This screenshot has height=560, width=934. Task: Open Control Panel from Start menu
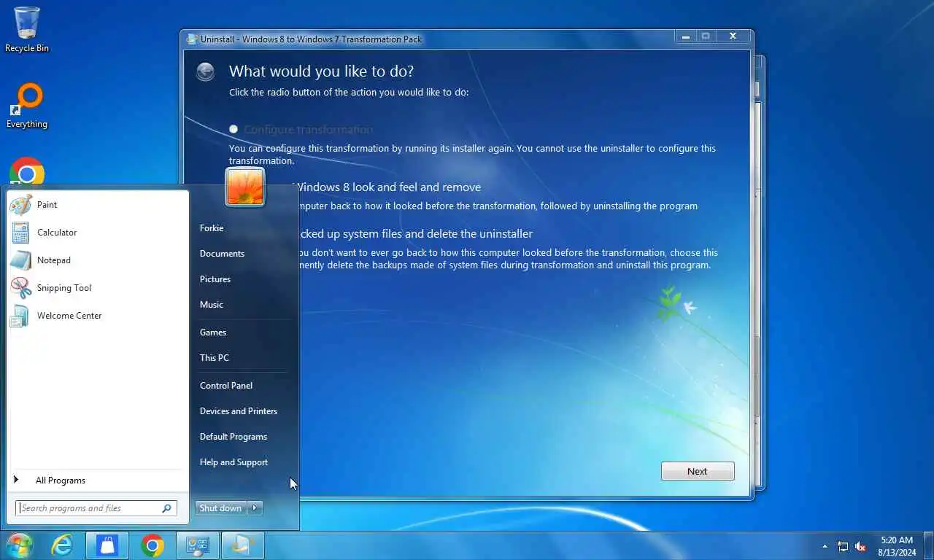point(226,386)
